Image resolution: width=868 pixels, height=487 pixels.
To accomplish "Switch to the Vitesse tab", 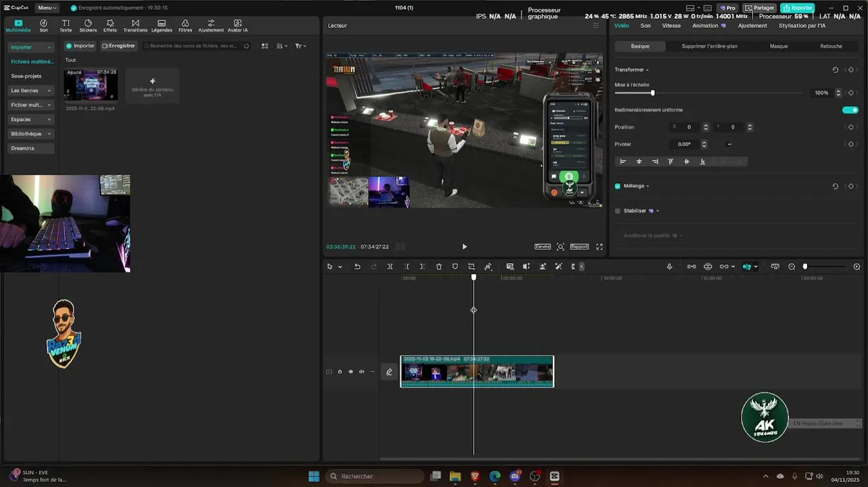I will 671,26.
